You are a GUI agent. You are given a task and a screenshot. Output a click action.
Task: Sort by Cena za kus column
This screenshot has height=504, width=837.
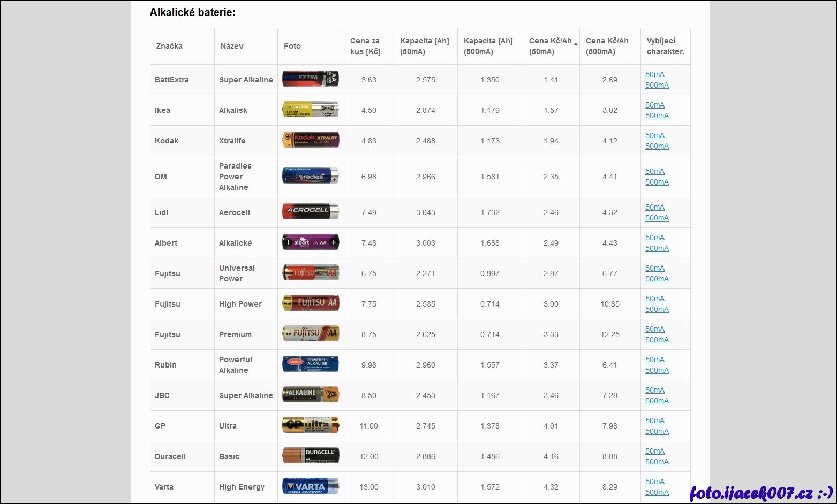coord(365,46)
